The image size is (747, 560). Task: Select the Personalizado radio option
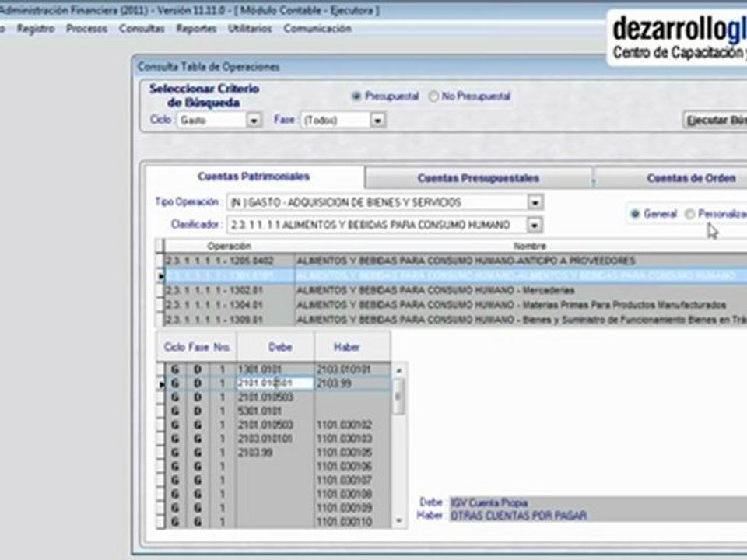pos(689,214)
